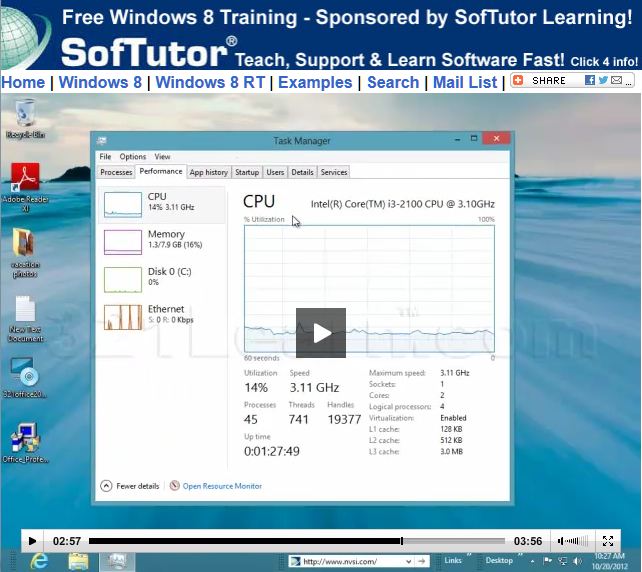Viewport: 642px width, 572px height.
Task: Open the Search navigation link
Action: 393,82
